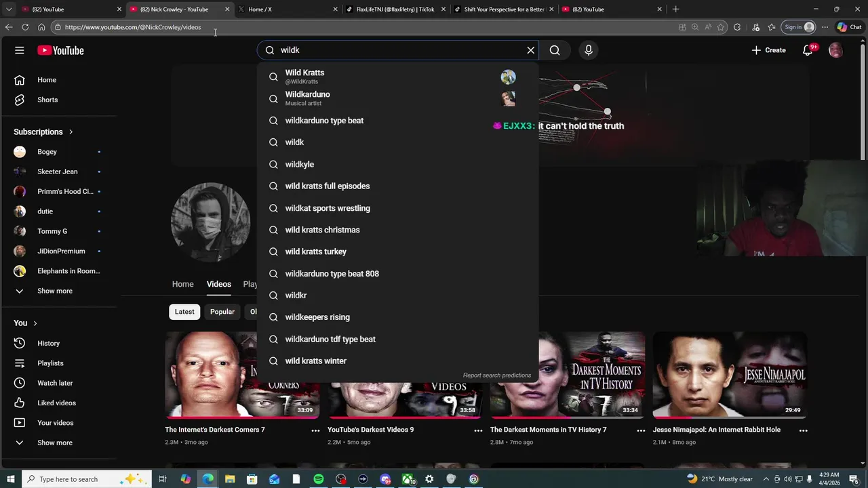Open Spotify from the taskbar
868x488 pixels.
click(x=319, y=479)
